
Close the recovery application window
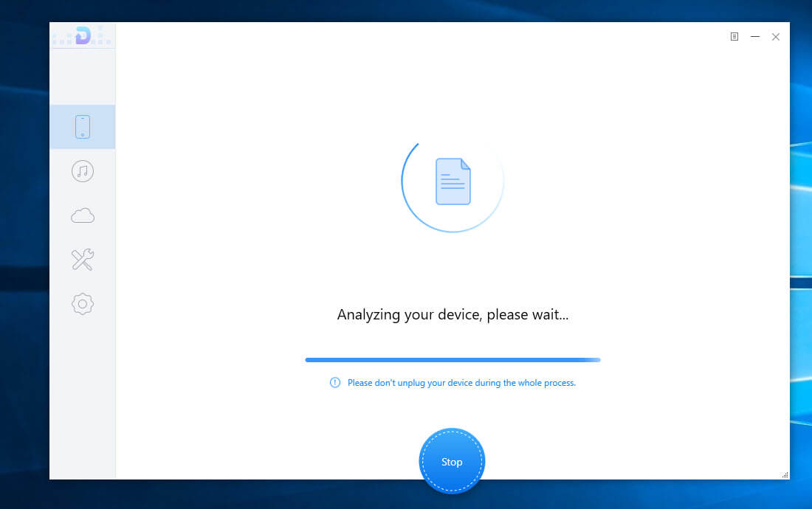776,36
